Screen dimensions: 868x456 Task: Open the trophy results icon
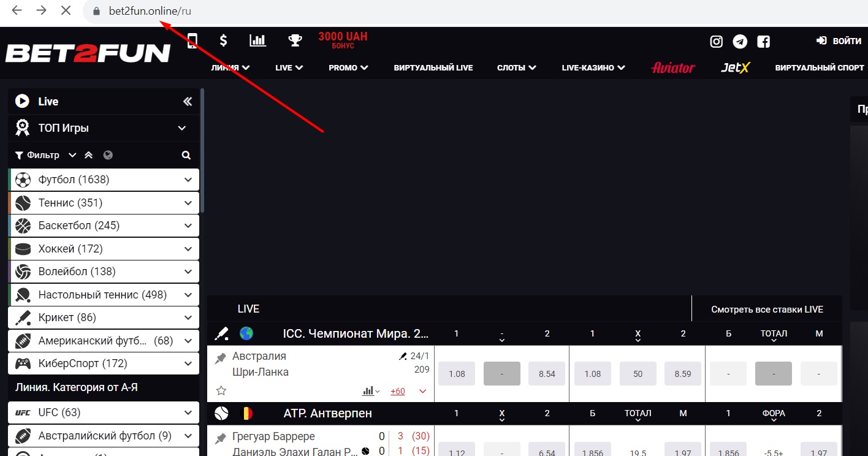[x=295, y=40]
